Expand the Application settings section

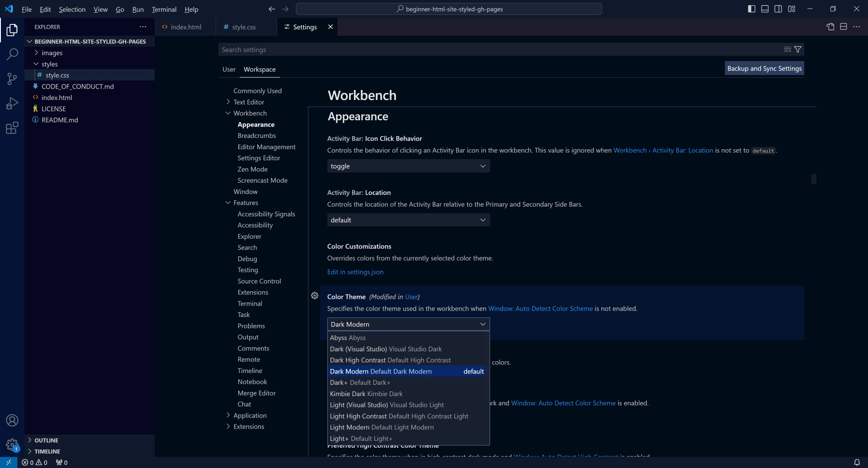(x=228, y=415)
